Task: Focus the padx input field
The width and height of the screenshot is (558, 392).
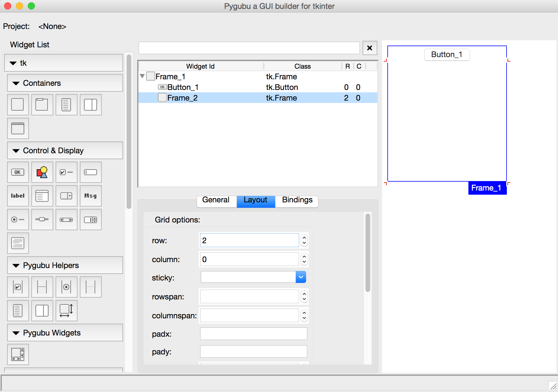Action: [x=253, y=334]
